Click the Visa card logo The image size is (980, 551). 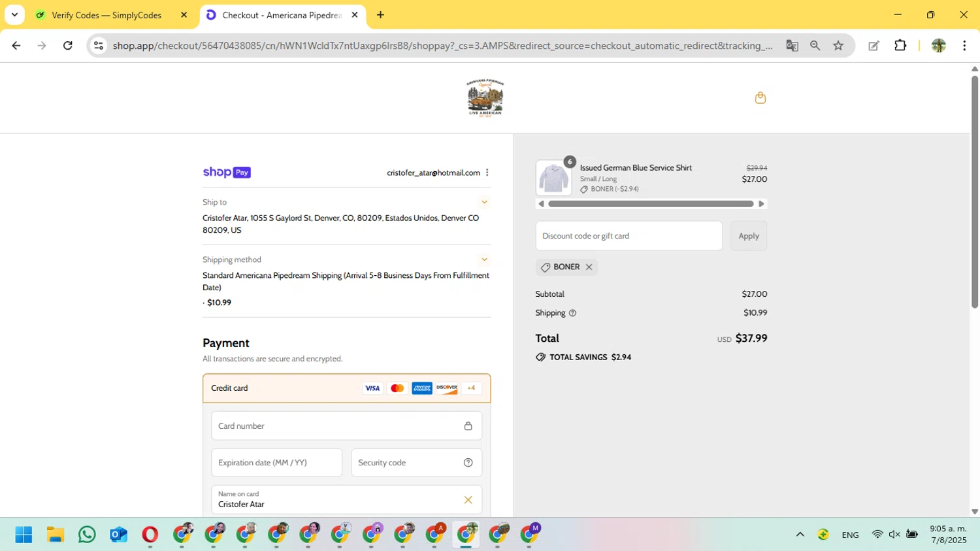click(x=372, y=388)
